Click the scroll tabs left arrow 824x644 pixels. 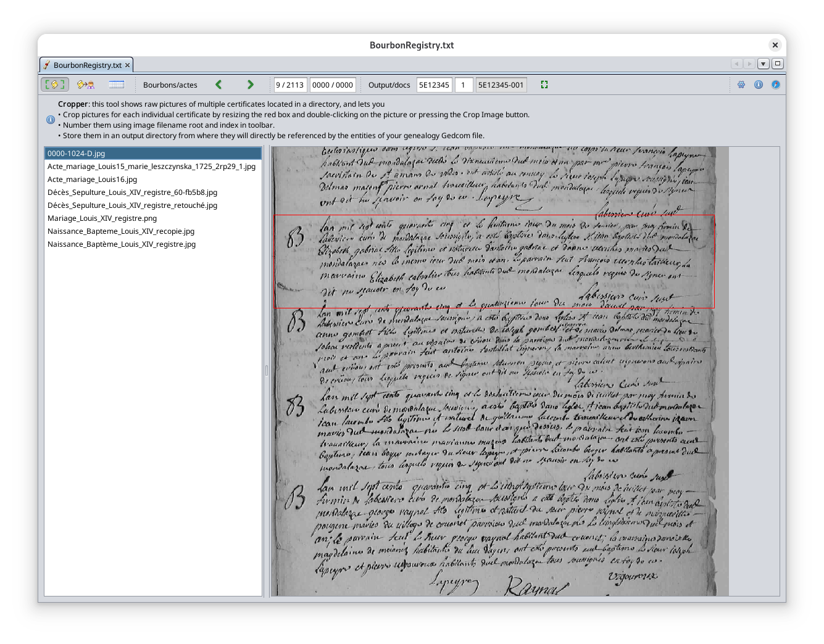tap(736, 64)
